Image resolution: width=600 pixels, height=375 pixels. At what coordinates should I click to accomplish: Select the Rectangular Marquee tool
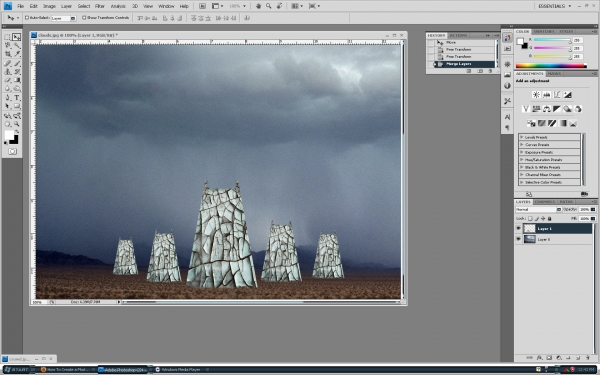pyautogui.click(x=7, y=37)
